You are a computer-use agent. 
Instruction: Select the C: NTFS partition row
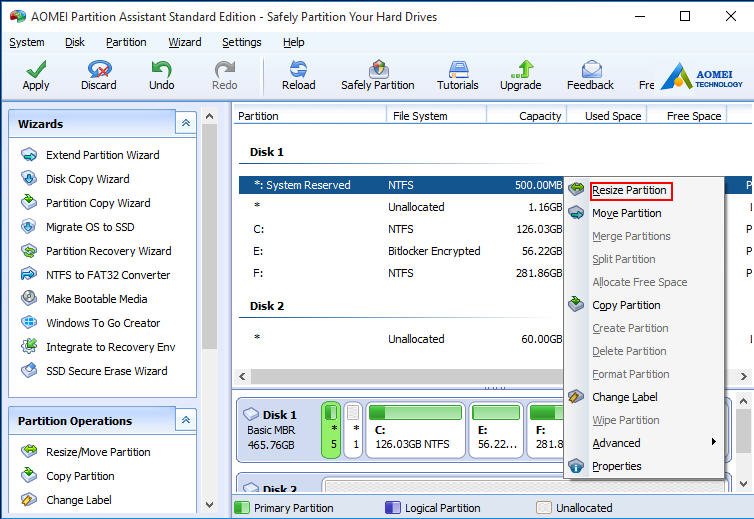coord(401,229)
